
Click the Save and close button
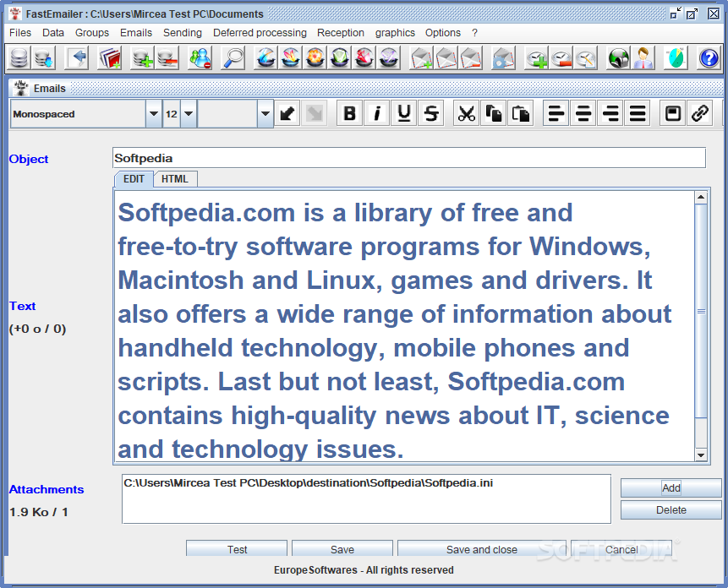pyautogui.click(x=481, y=549)
